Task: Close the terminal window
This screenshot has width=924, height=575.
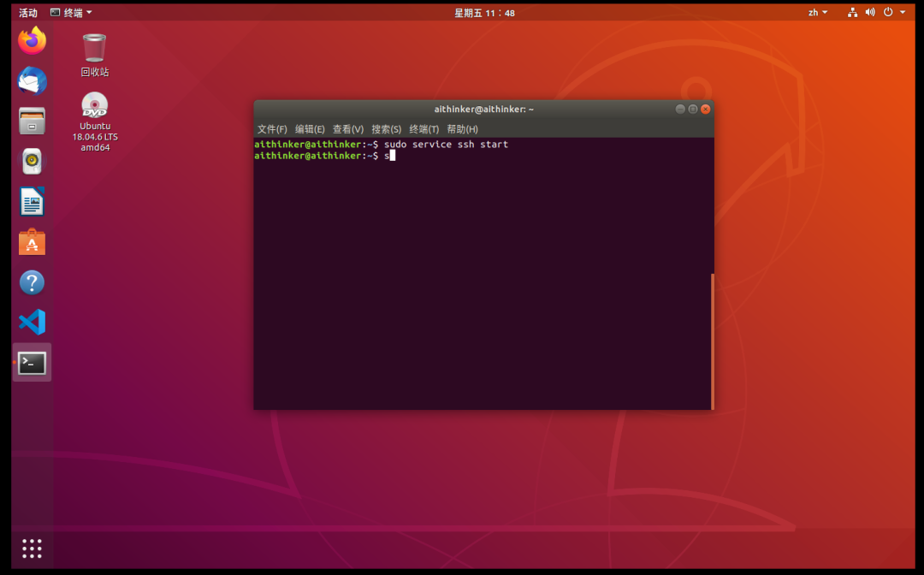Action: click(705, 109)
